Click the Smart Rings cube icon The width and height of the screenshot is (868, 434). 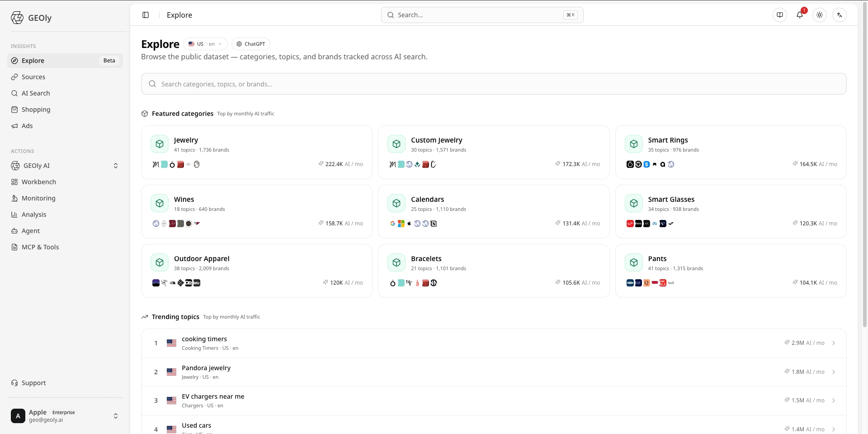tap(634, 144)
